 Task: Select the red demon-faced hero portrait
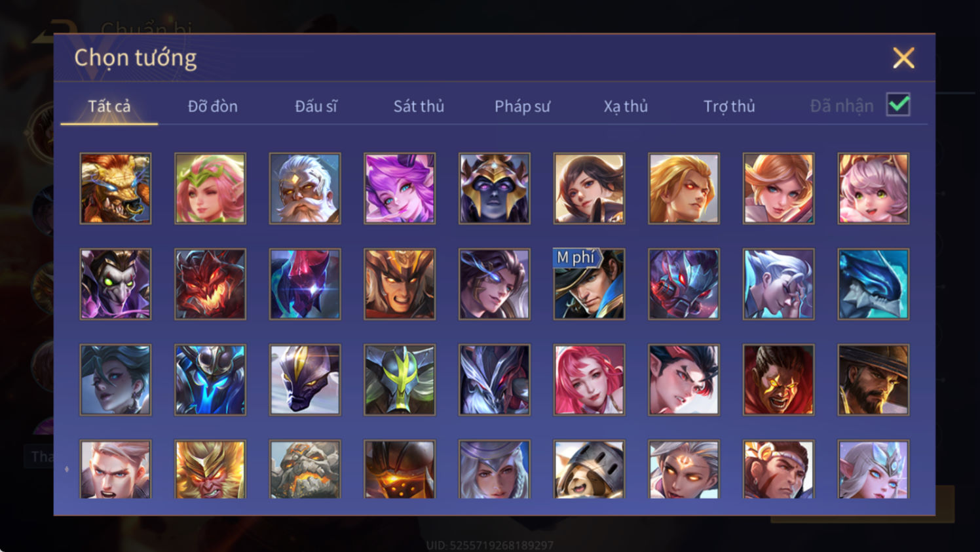point(210,284)
